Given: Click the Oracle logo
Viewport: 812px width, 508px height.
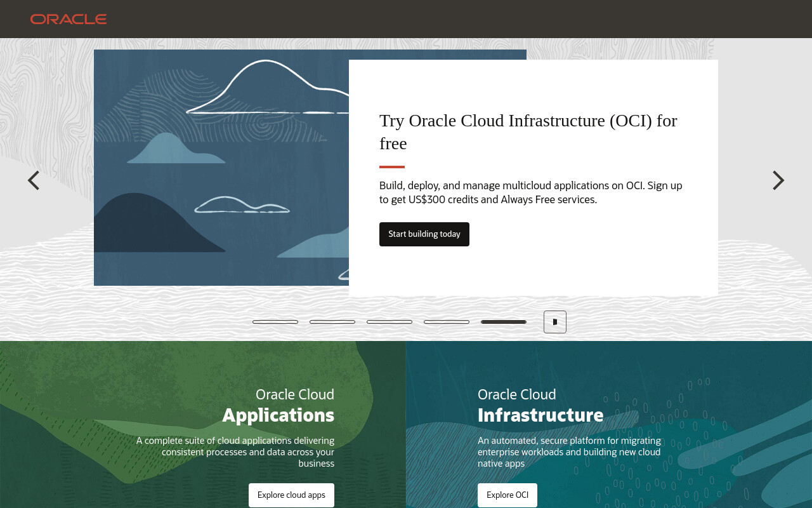Looking at the screenshot, I should pos(69,19).
